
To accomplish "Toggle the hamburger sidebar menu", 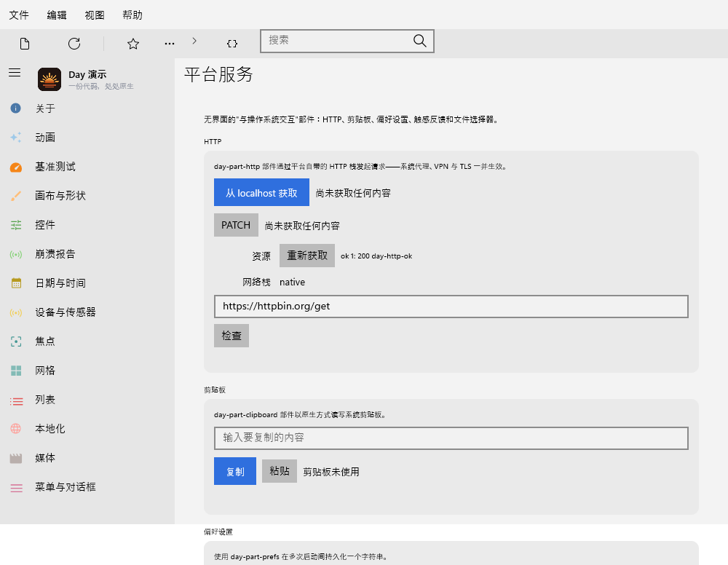I will pyautogui.click(x=15, y=72).
